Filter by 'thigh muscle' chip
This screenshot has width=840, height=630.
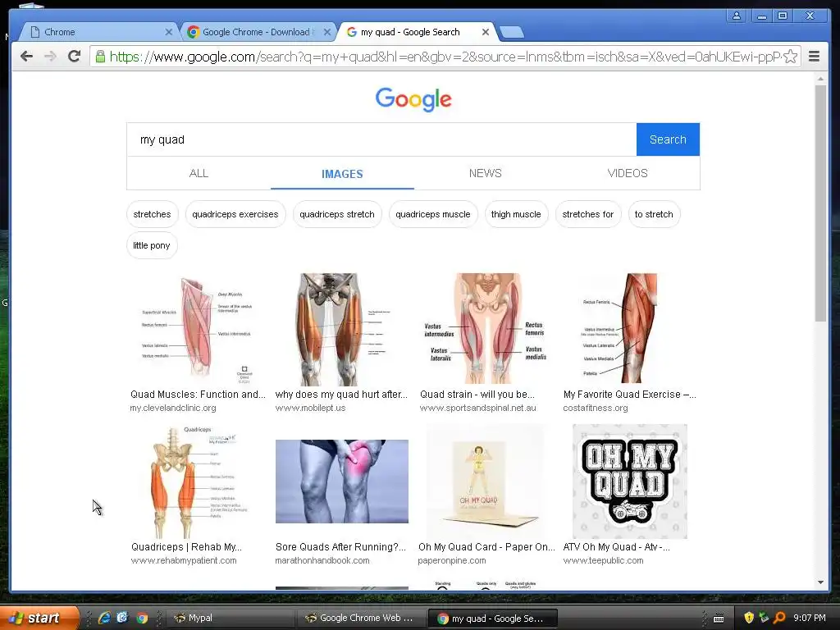(516, 214)
